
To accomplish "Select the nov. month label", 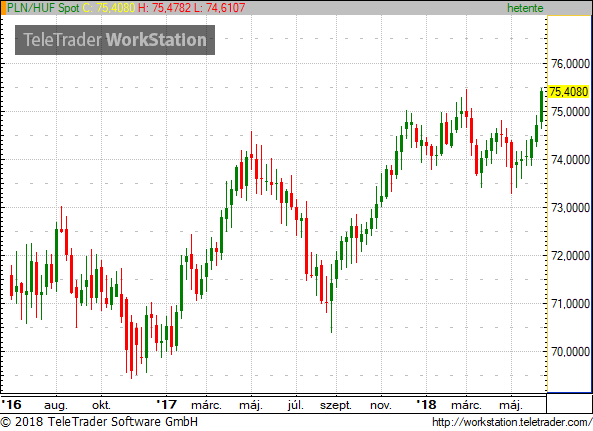I will [380, 405].
